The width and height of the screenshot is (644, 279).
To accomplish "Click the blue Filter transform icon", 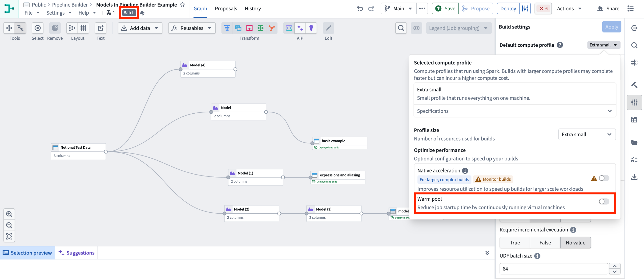I will tap(227, 28).
